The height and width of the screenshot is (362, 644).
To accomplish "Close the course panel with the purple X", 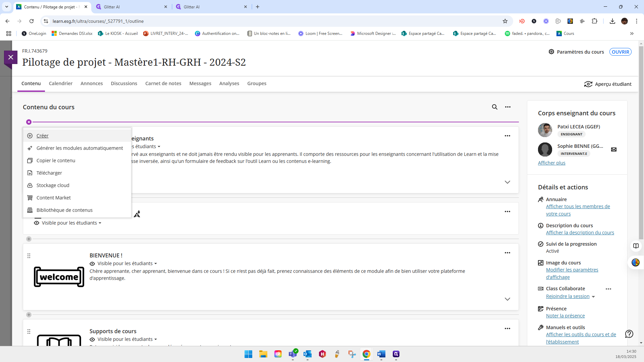I will [11, 57].
